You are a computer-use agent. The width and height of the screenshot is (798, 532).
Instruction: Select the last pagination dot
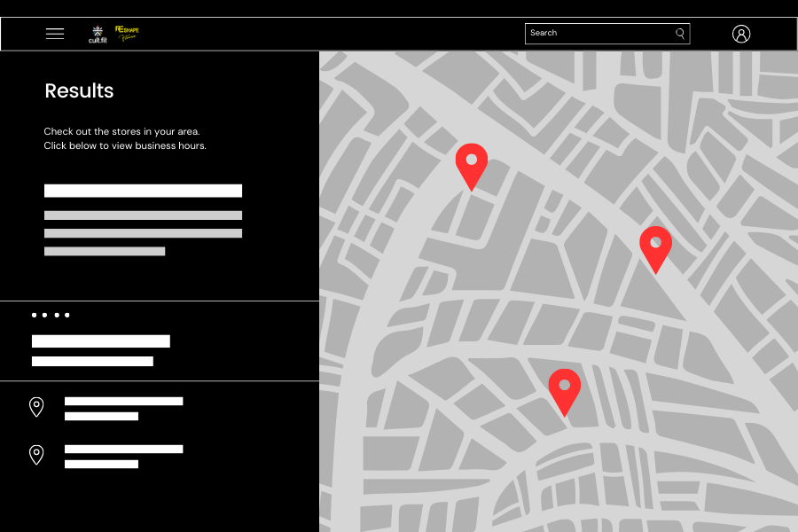pyautogui.click(x=66, y=315)
